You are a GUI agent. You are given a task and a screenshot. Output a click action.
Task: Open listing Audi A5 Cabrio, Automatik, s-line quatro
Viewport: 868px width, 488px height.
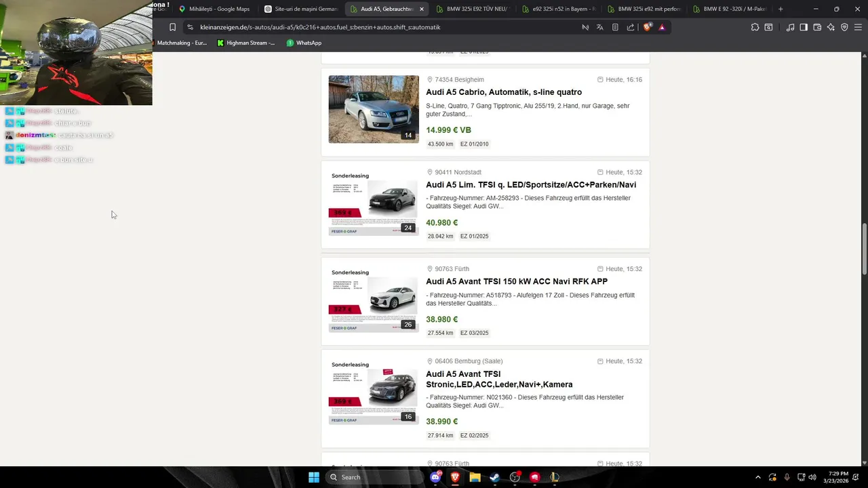point(504,92)
